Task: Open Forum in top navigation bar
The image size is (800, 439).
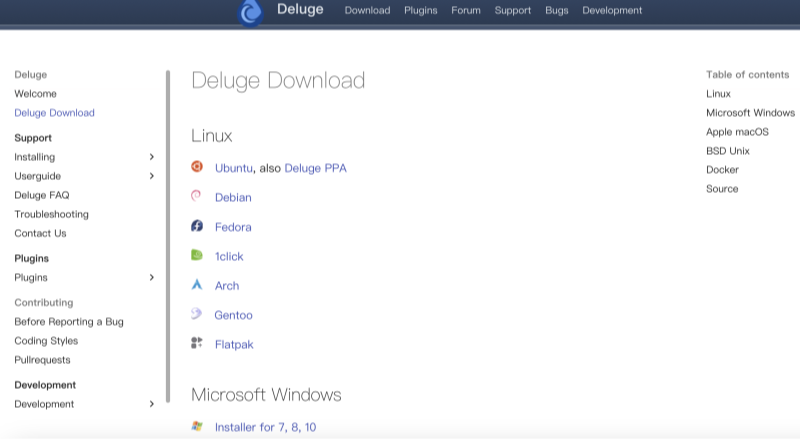Action: point(466,10)
